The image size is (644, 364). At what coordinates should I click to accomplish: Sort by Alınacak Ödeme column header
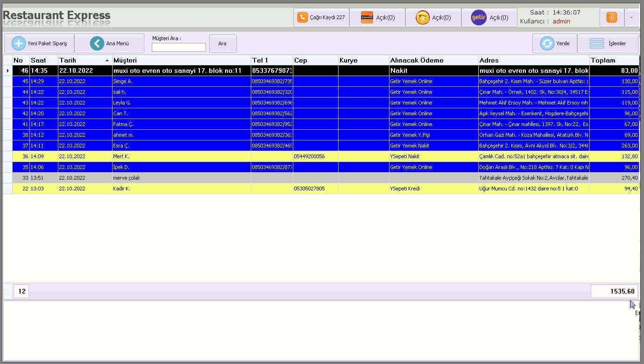click(x=434, y=60)
